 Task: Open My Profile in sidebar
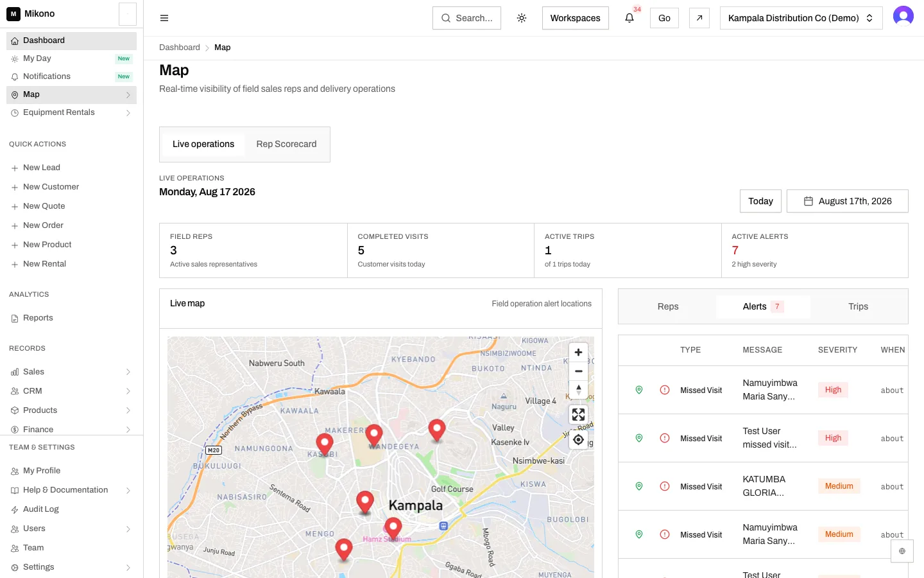71,471
